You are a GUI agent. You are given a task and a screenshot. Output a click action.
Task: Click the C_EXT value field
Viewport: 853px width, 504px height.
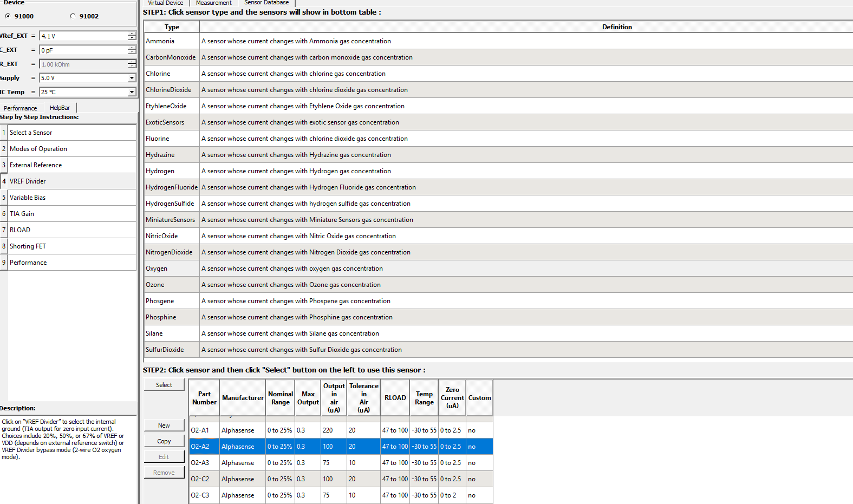point(83,50)
